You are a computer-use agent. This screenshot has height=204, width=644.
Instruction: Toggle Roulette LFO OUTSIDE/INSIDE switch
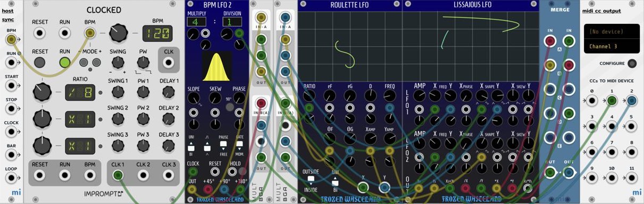(x=311, y=181)
